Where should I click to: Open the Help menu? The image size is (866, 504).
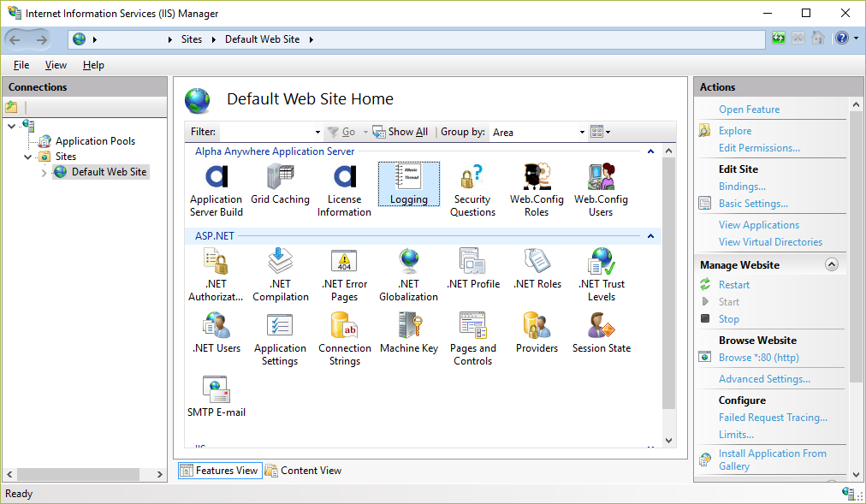tap(93, 65)
